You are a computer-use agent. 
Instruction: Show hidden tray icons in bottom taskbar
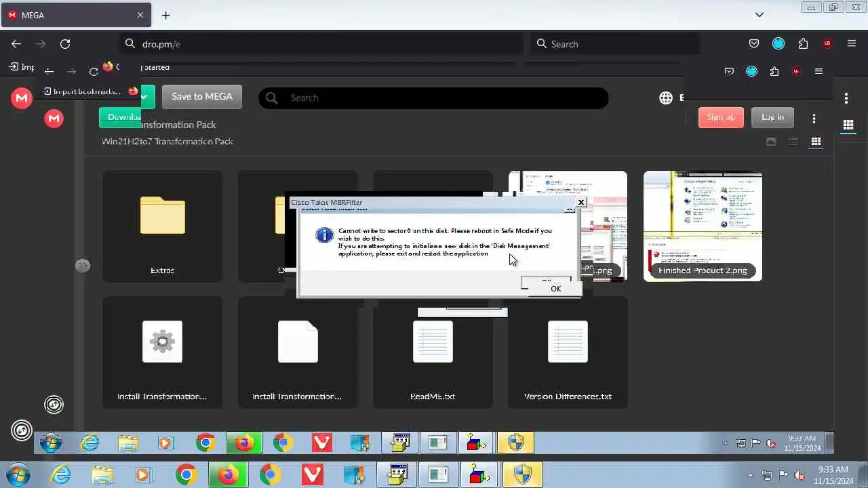click(750, 475)
